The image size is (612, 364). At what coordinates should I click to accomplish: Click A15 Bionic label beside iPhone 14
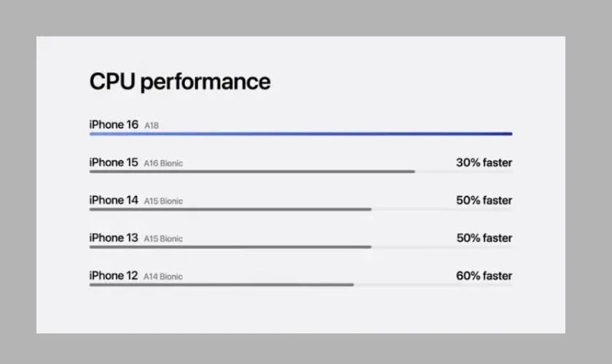163,202
